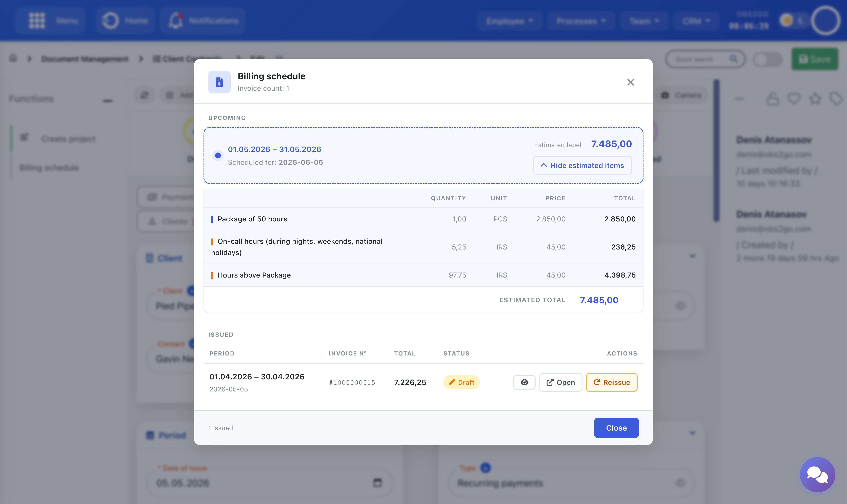Click the home breadcrumb icon
Viewport: 847px width, 504px height.
click(x=13, y=58)
